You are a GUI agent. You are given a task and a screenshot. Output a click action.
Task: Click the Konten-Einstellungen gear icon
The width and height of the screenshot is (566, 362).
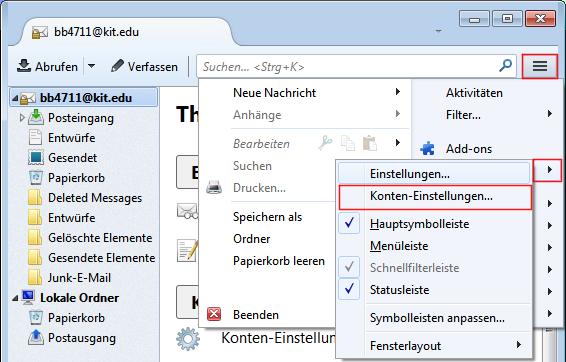(188, 339)
